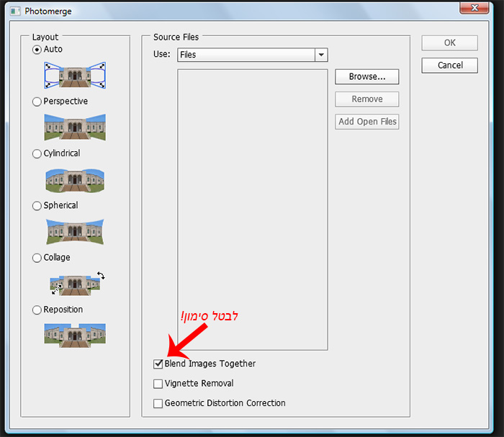Switch to the Reposition layout
Viewport: 504px width, 437px height.
point(37,310)
